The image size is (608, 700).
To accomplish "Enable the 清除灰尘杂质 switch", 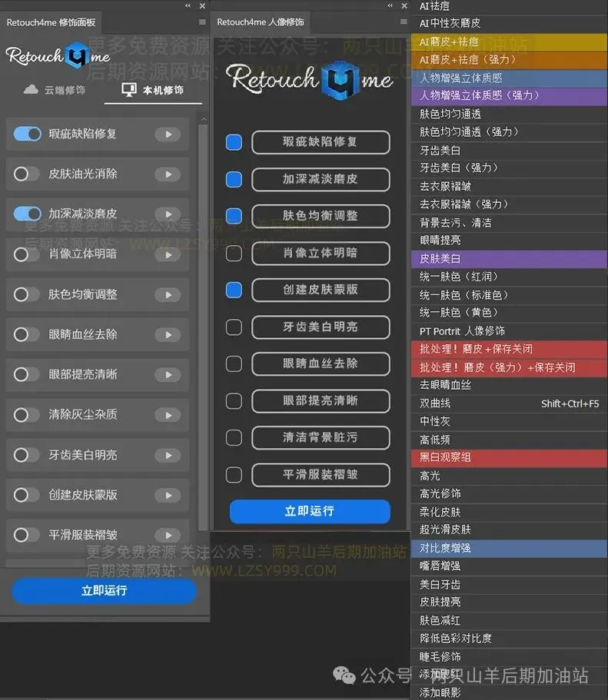I will click(26, 415).
